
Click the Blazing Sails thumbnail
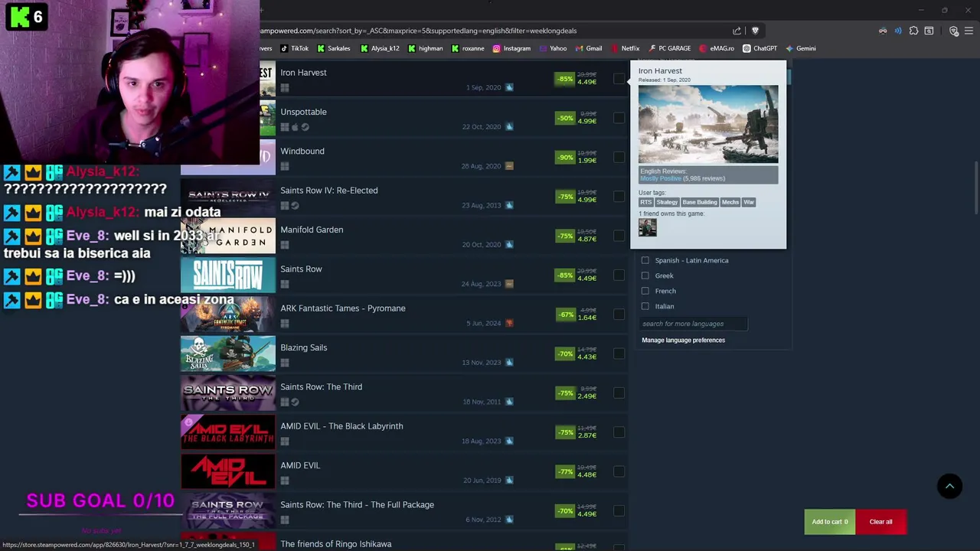pyautogui.click(x=228, y=354)
